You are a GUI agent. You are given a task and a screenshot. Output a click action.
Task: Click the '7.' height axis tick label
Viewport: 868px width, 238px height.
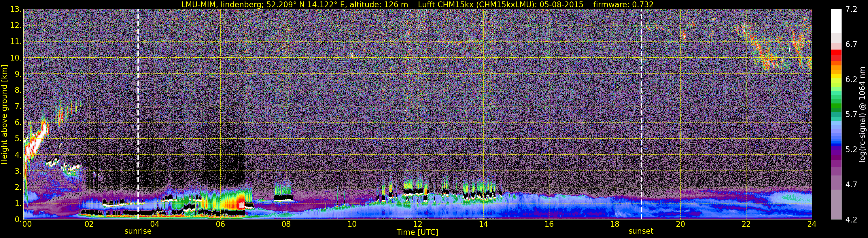coord(18,107)
